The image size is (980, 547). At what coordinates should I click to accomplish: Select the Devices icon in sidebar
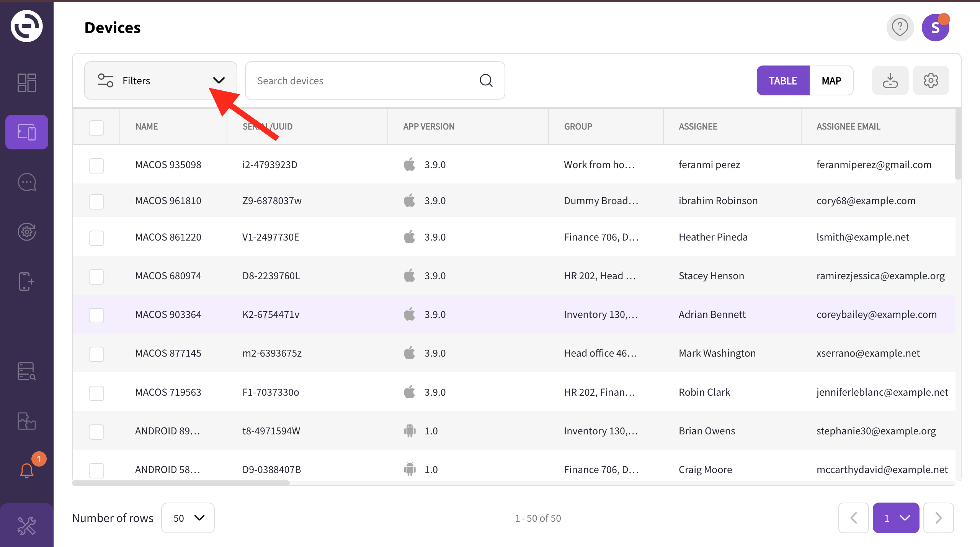tap(27, 132)
